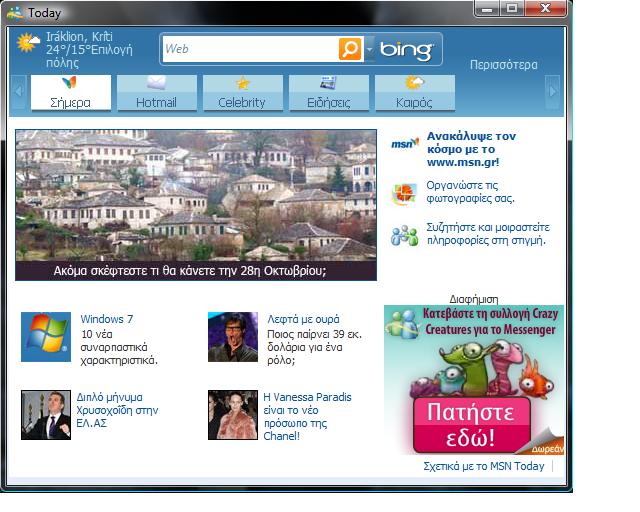
Task: Click into the Web search box
Action: coord(251,49)
